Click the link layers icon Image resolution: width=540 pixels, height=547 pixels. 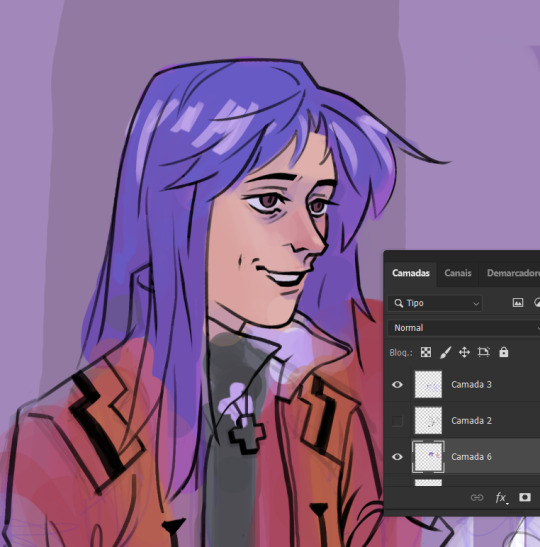(477, 497)
